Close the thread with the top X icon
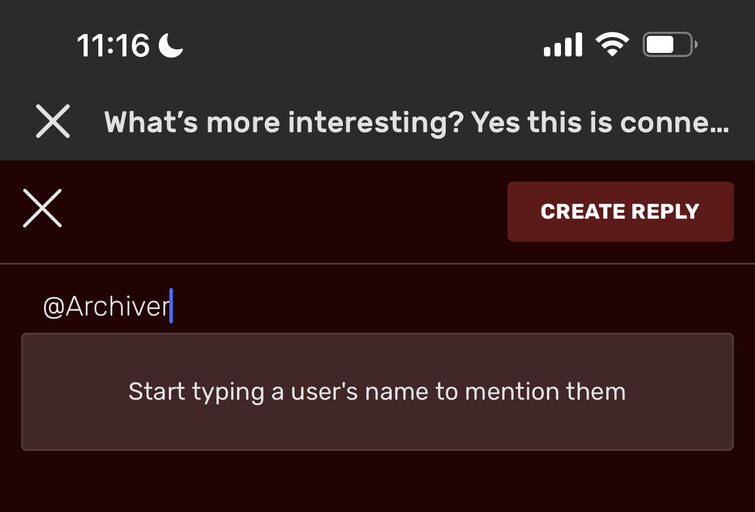755x512 pixels. [53, 121]
